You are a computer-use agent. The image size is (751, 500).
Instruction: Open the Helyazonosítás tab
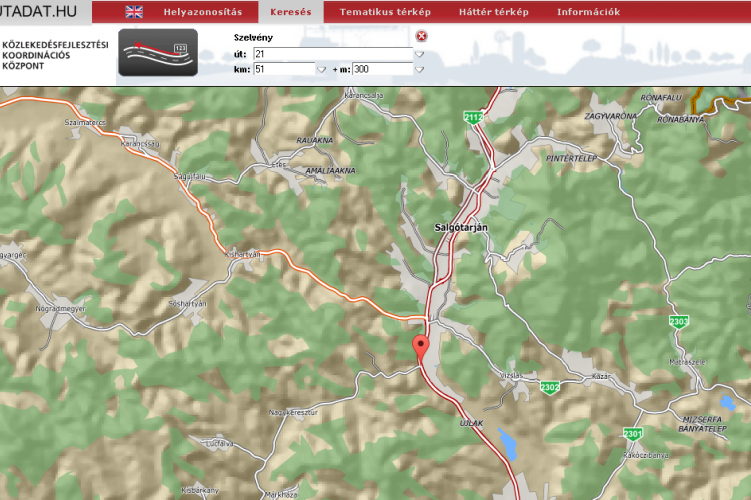pos(203,12)
